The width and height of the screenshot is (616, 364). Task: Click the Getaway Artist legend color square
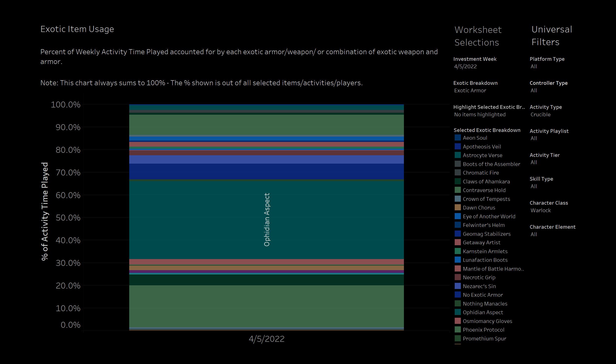(458, 242)
